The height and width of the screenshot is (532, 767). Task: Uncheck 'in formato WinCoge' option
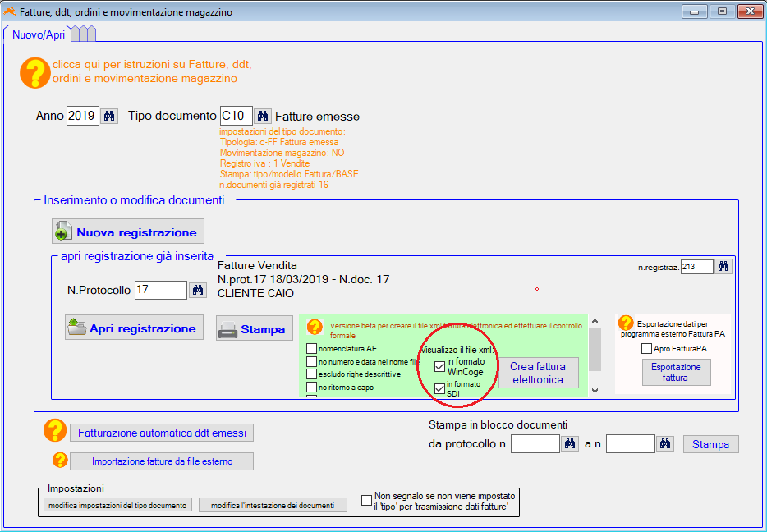439,366
